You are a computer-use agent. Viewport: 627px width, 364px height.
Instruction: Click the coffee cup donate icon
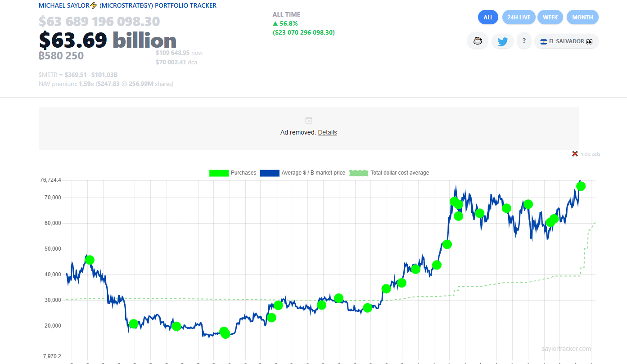pos(478,41)
